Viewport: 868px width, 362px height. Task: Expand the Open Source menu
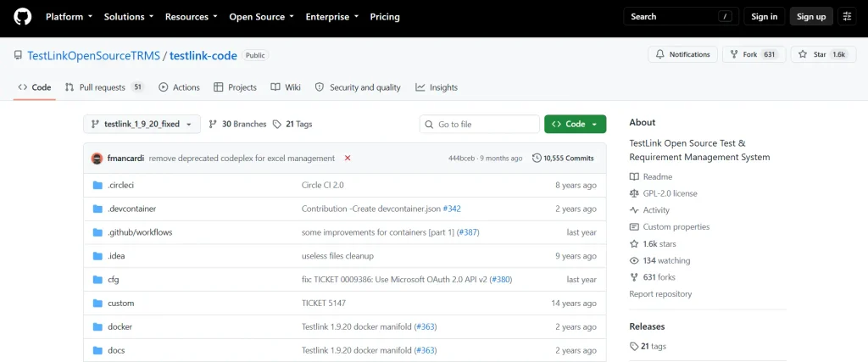pos(261,17)
